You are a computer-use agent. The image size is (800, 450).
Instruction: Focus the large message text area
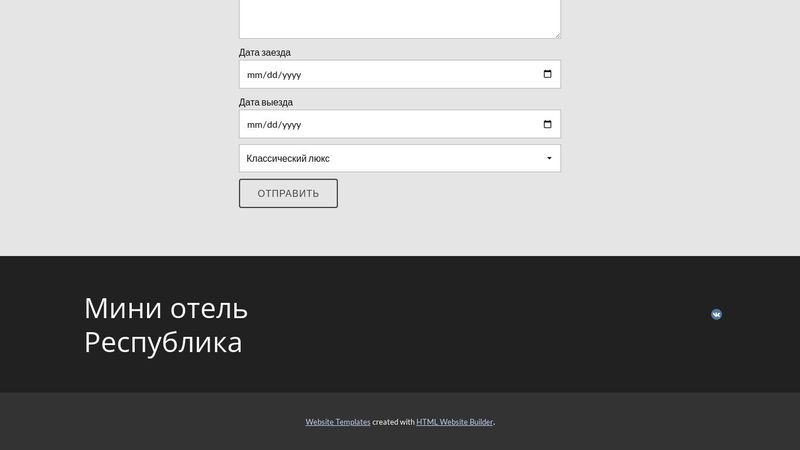pos(400,19)
